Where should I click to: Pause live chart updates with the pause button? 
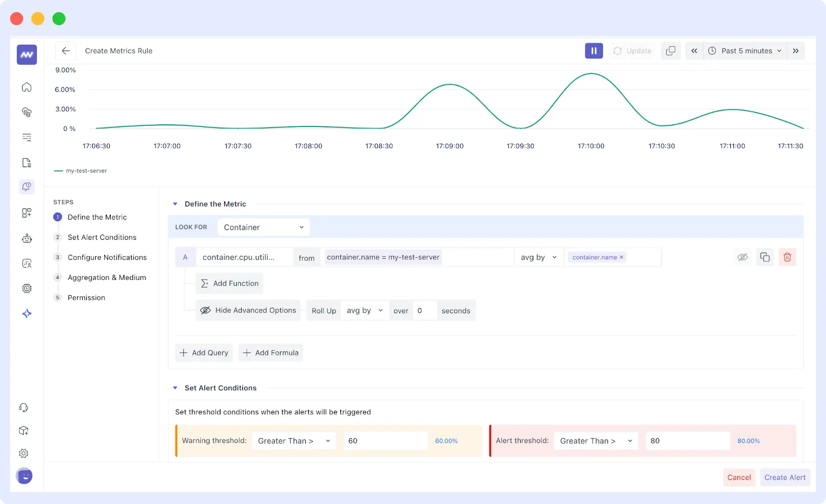(x=594, y=50)
